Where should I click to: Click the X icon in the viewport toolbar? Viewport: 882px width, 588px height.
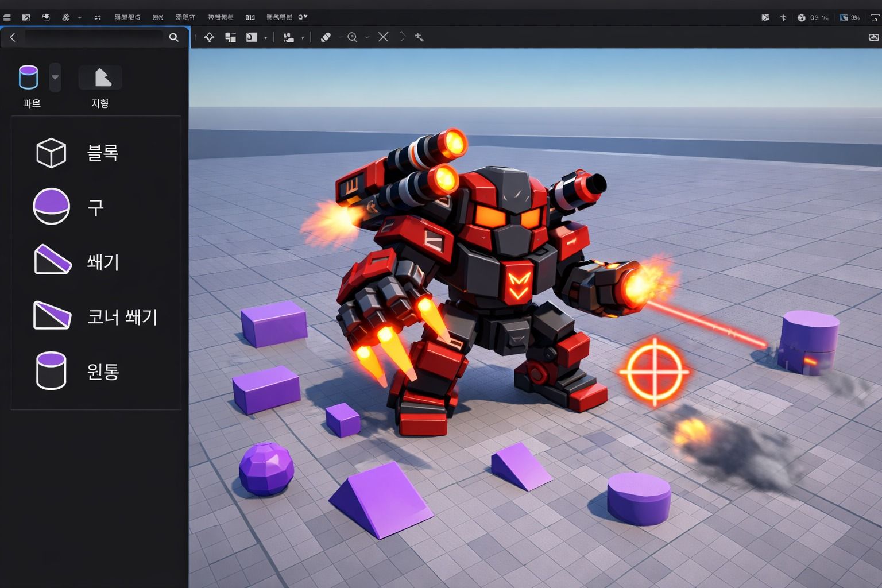point(384,37)
